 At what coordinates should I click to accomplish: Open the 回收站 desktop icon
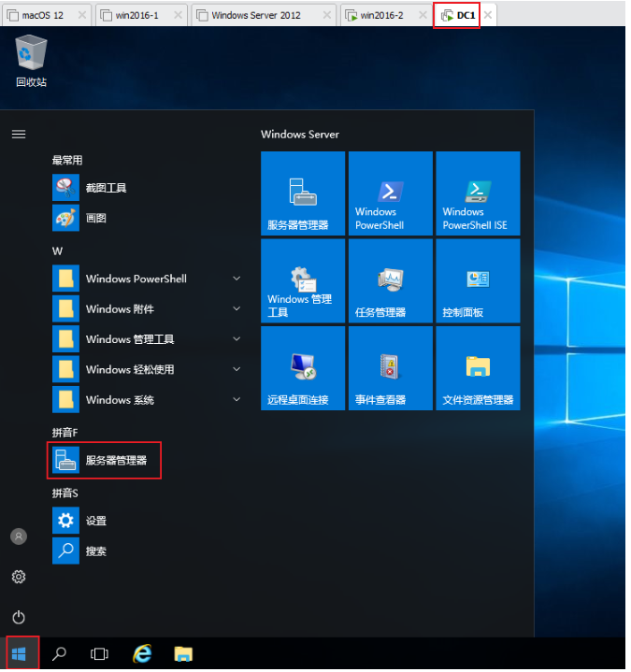click(x=31, y=62)
